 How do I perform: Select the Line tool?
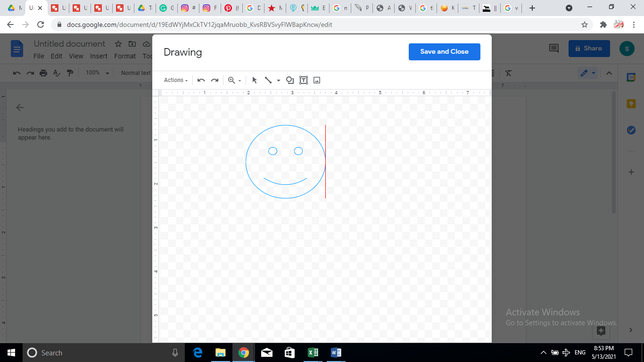[x=268, y=80]
